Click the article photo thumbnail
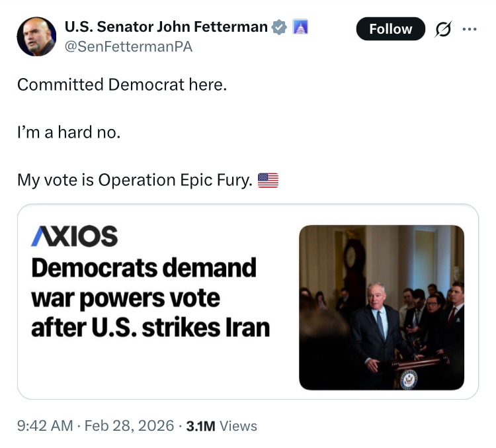This screenshot has width=496, height=448. 382,307
